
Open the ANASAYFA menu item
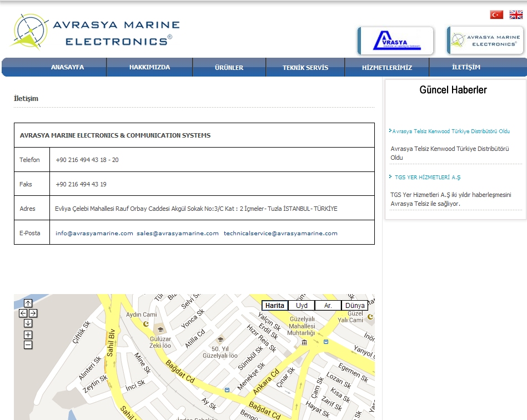(67, 67)
